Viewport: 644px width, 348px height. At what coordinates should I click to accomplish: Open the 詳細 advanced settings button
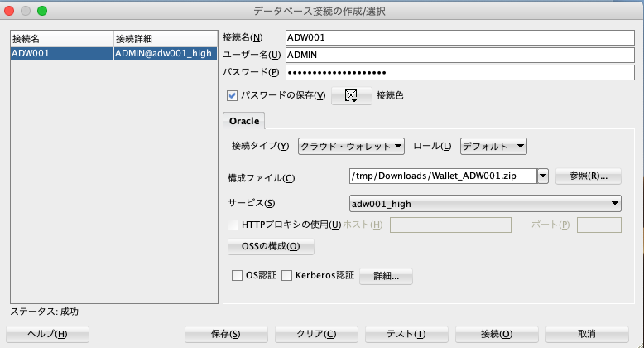pos(386,277)
